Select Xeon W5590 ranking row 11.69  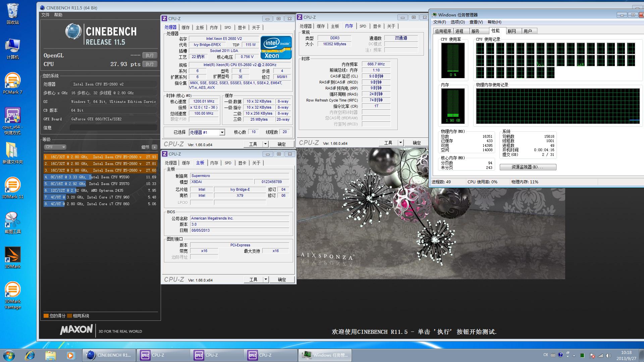click(x=100, y=177)
